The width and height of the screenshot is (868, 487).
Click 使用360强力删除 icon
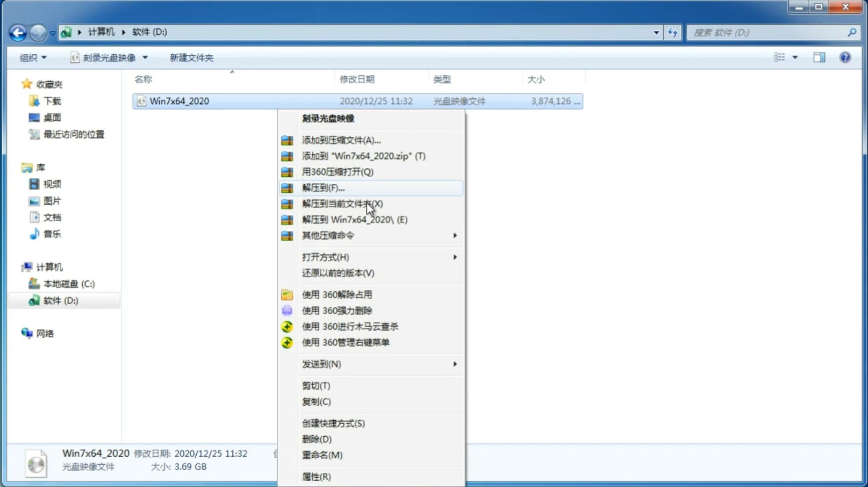coord(286,310)
